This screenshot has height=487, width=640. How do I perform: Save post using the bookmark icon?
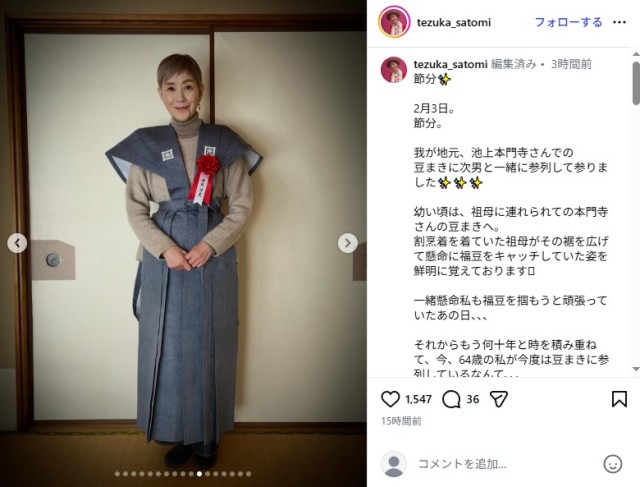619,399
